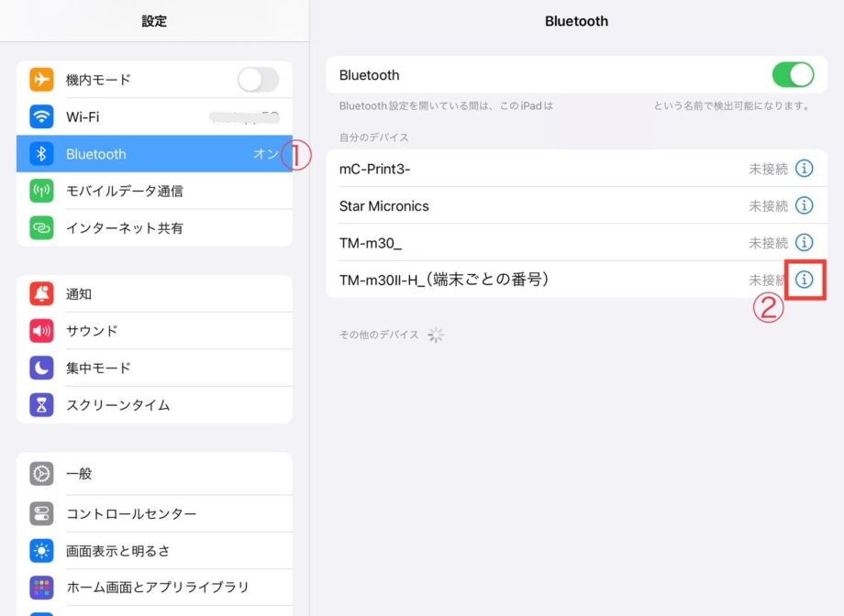The height and width of the screenshot is (616, 844).
Task: Toggle Airplane Mode switch on
Action: pyautogui.click(x=258, y=80)
